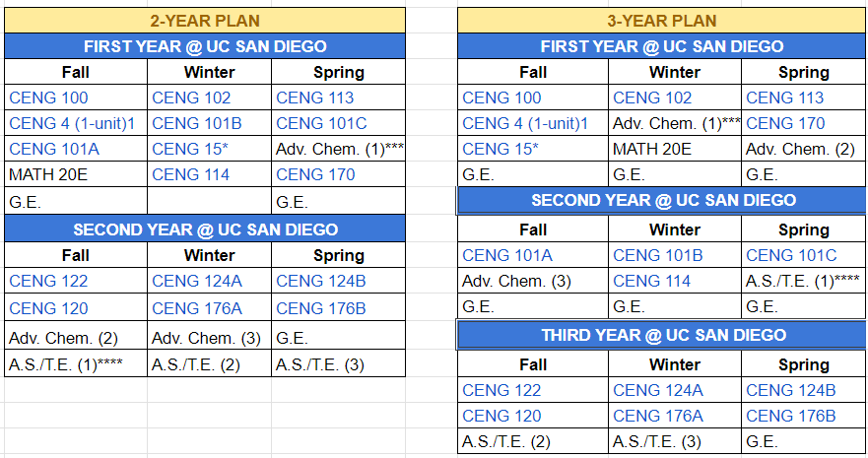Open CENG 101B link in 2-year plan first year
This screenshot has width=868, height=458.
196,123
